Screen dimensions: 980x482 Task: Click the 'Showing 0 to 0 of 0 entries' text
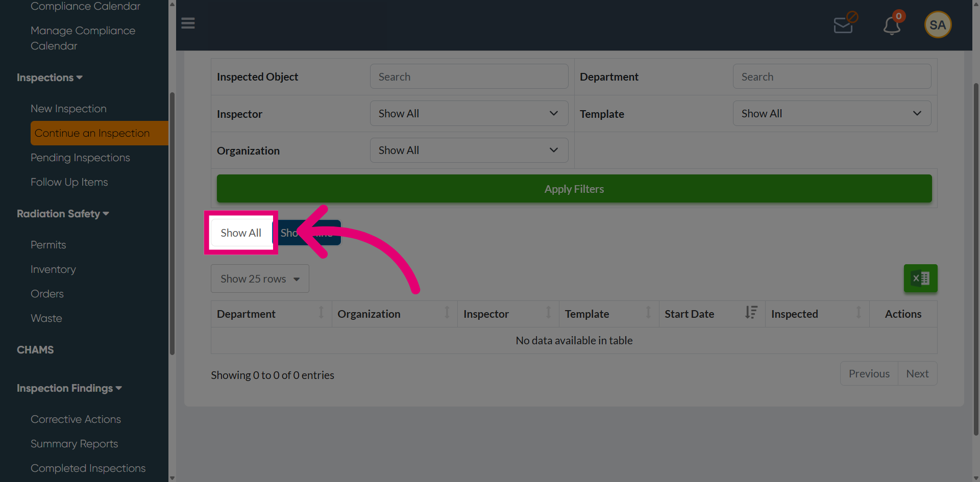pos(273,375)
